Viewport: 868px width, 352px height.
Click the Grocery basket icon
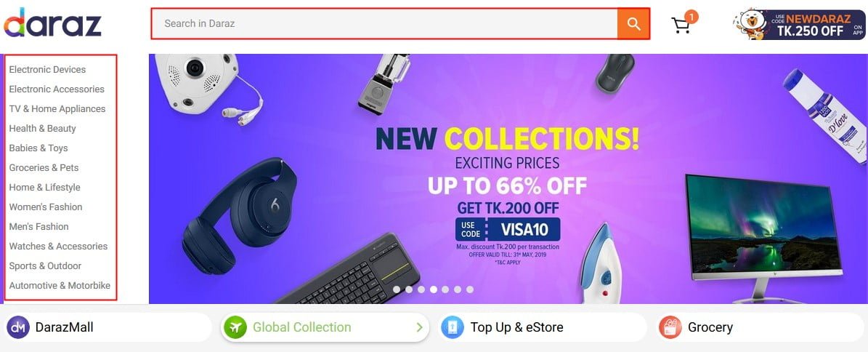click(x=670, y=327)
